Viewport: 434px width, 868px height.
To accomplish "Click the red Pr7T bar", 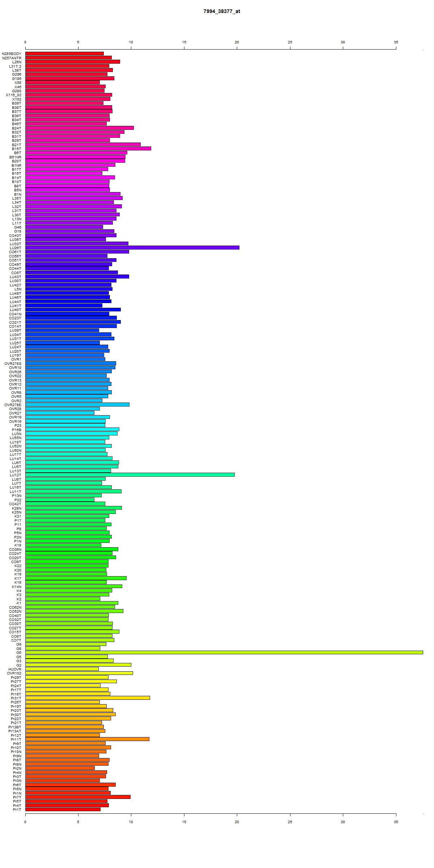I will (78, 797).
